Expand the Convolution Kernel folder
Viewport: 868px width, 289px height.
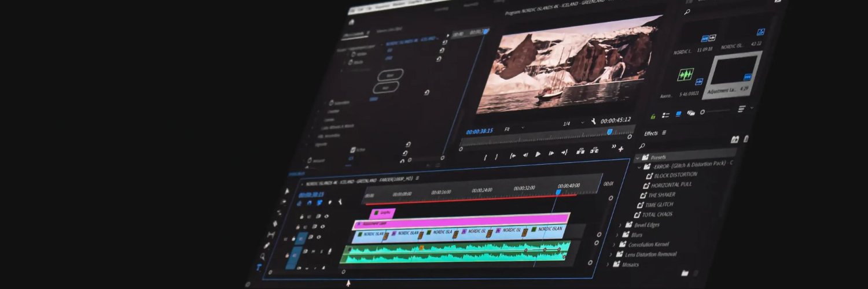pyautogui.click(x=614, y=245)
